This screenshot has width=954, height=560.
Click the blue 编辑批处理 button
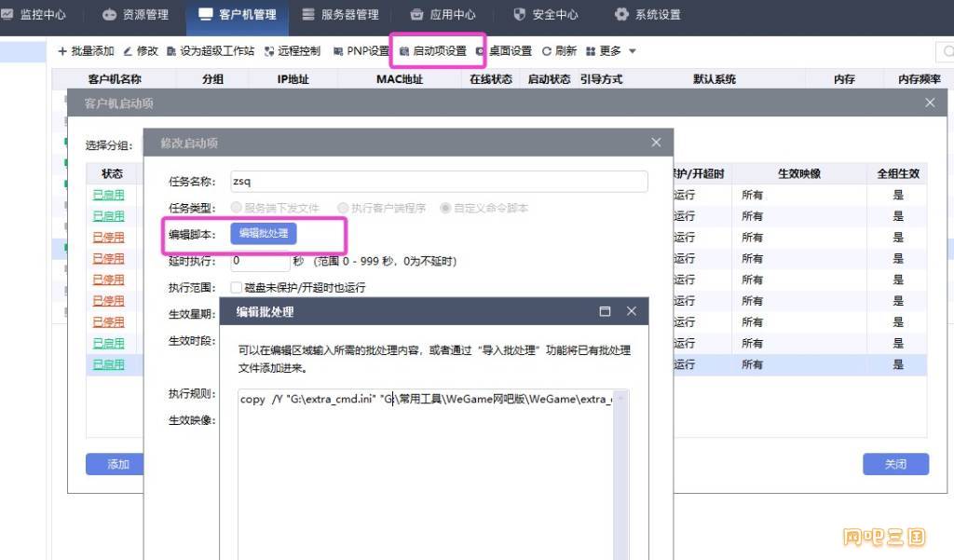264,233
